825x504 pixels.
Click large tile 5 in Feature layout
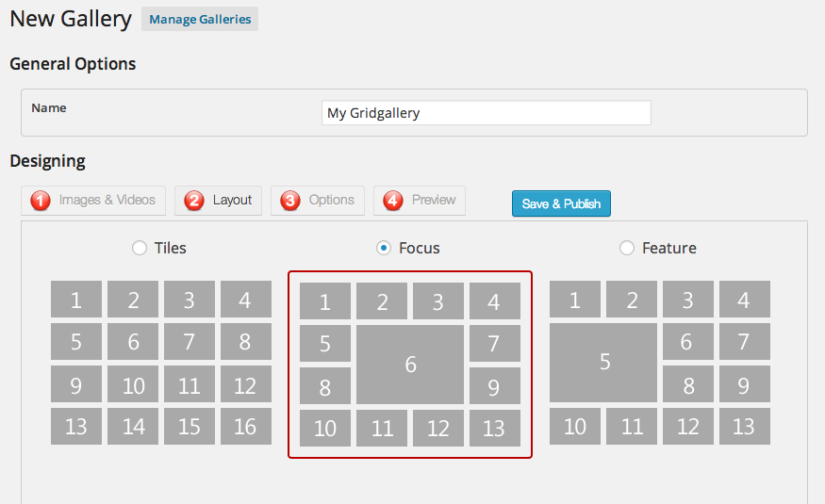pos(603,362)
